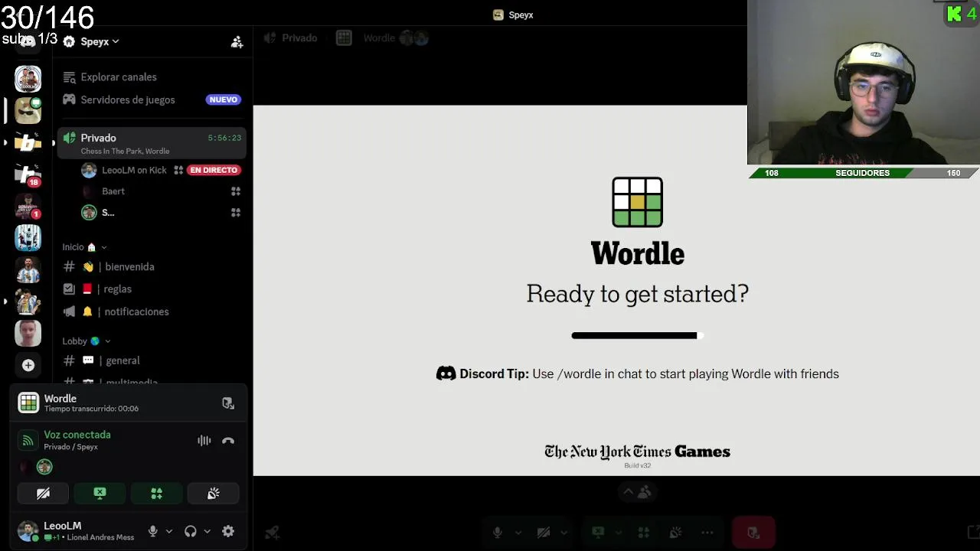Leave the Wordle activity in sidebar panel

(x=228, y=403)
